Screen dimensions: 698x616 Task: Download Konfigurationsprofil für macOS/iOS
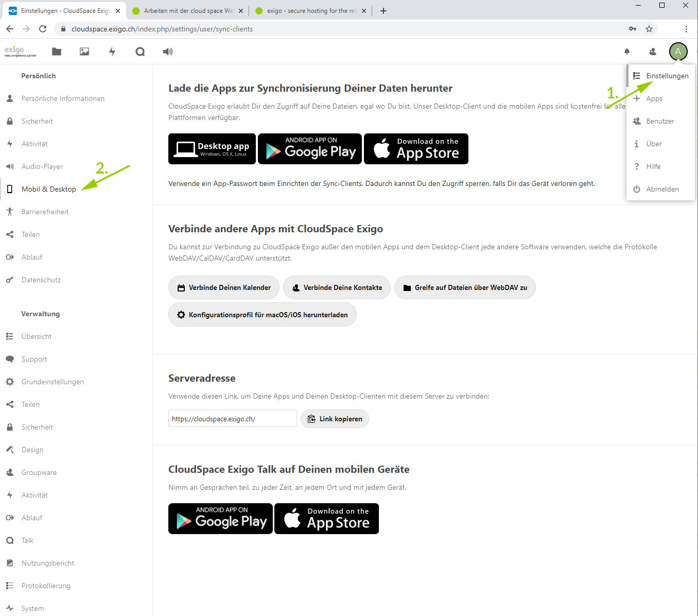[263, 315]
